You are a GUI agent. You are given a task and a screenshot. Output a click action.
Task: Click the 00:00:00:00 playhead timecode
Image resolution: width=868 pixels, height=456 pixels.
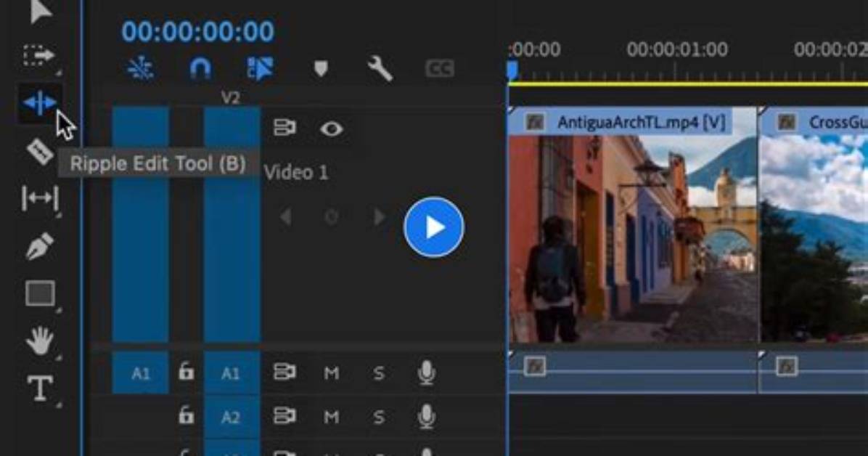[x=197, y=31]
